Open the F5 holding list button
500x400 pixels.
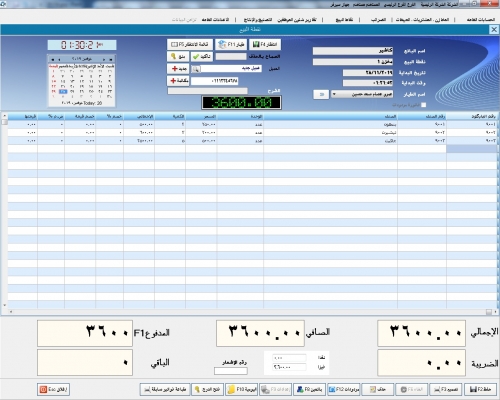point(190,44)
